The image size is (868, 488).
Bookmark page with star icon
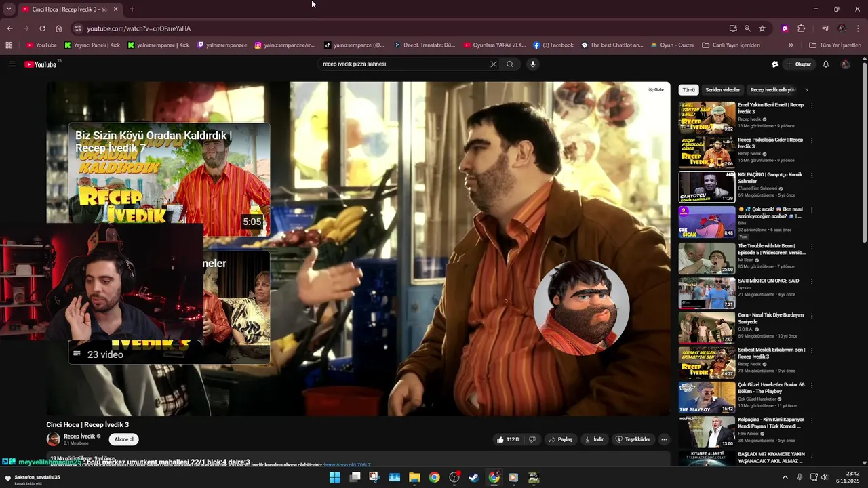762,28
